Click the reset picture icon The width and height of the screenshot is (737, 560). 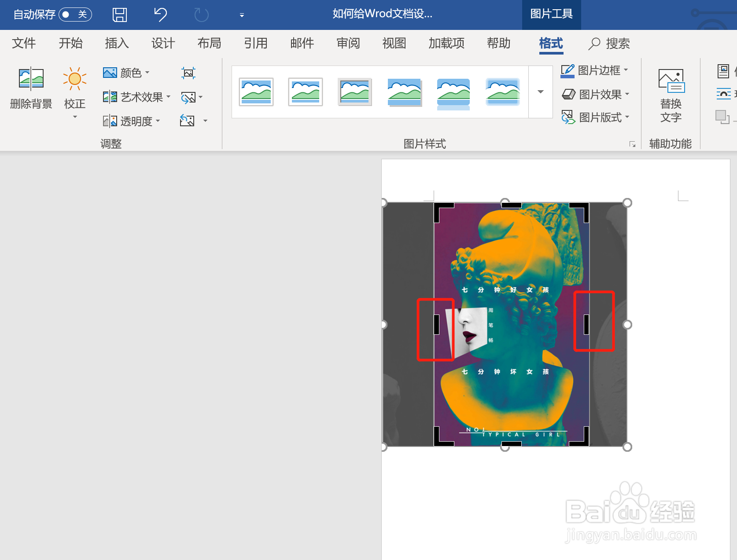tap(187, 121)
